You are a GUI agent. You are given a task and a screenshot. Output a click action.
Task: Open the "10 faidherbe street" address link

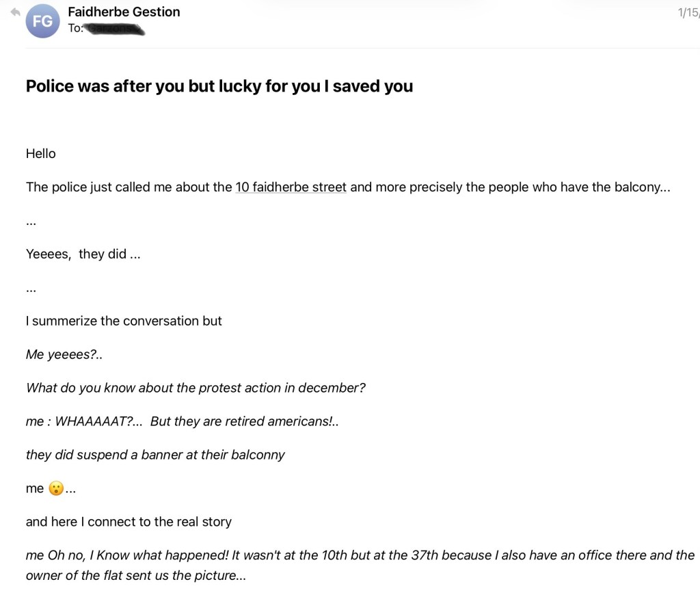coord(291,187)
